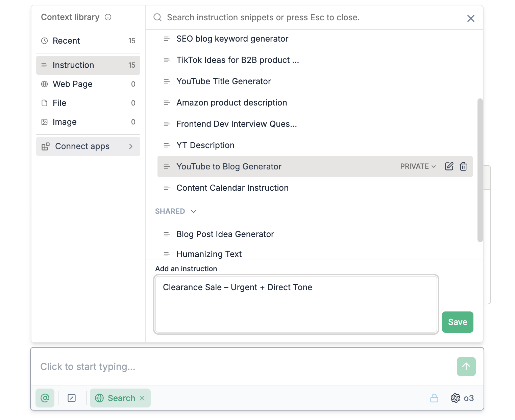The height and width of the screenshot is (420, 515).
Task: Save the new instruction
Action: 458,322
